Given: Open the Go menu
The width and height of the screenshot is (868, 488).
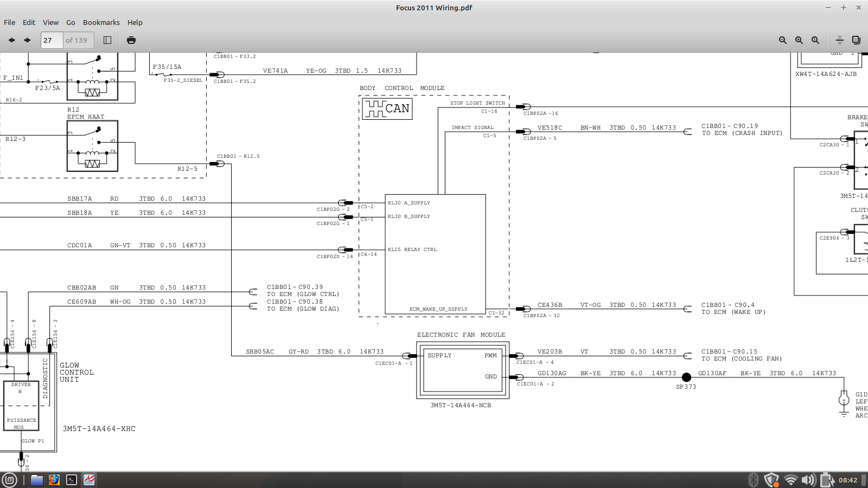Looking at the screenshot, I should tap(71, 22).
